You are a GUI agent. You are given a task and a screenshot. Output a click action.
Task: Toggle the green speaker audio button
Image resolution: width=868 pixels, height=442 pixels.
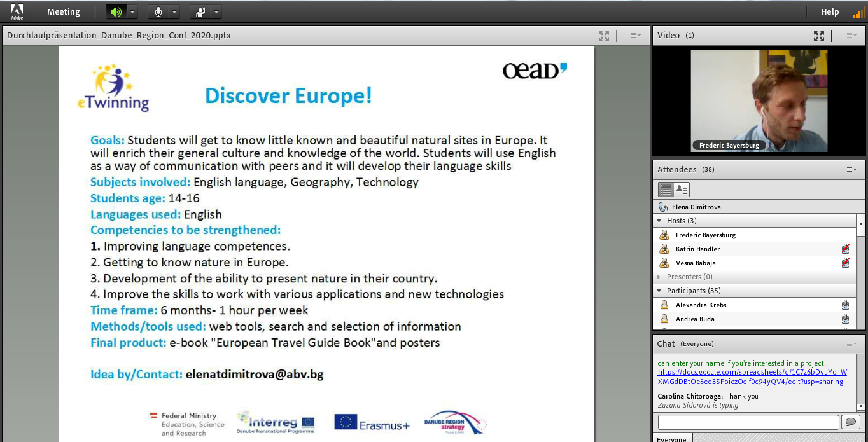coord(116,12)
